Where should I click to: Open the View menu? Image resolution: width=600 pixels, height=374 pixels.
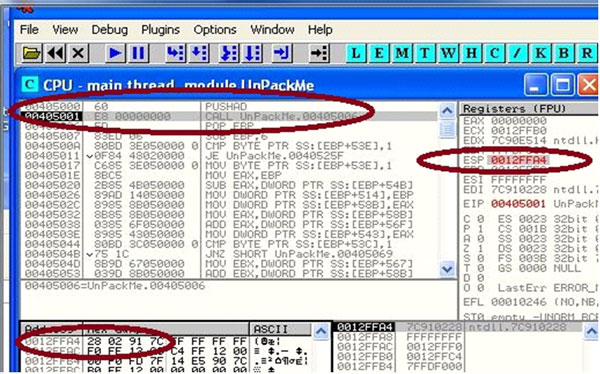click(x=65, y=29)
